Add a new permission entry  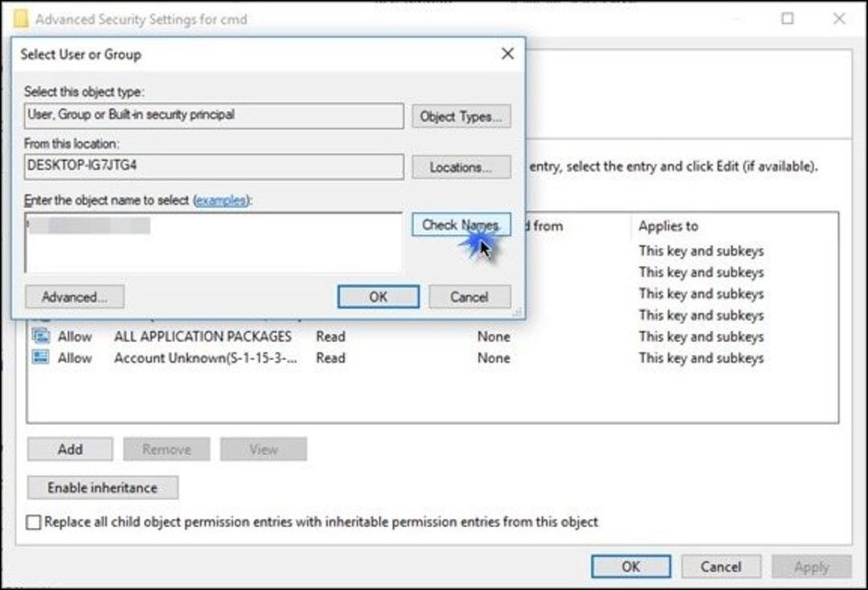click(70, 449)
